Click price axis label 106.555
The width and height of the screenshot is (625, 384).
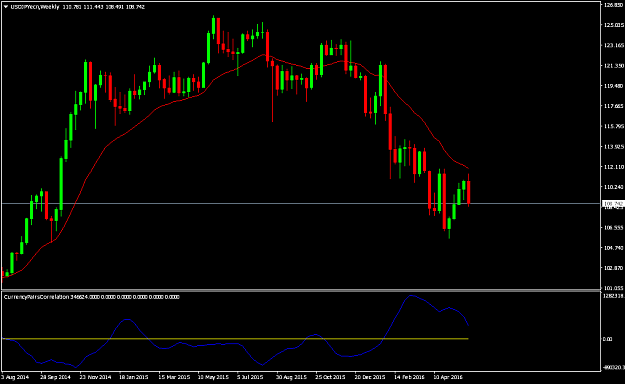(x=614, y=228)
